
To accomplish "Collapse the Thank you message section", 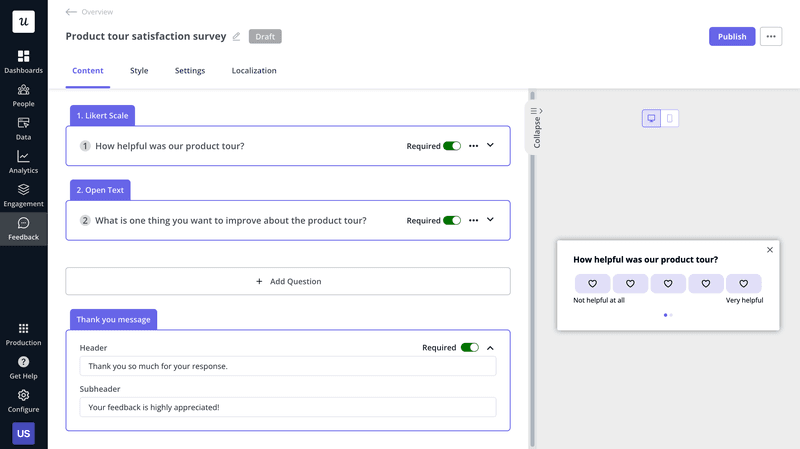I will (490, 348).
